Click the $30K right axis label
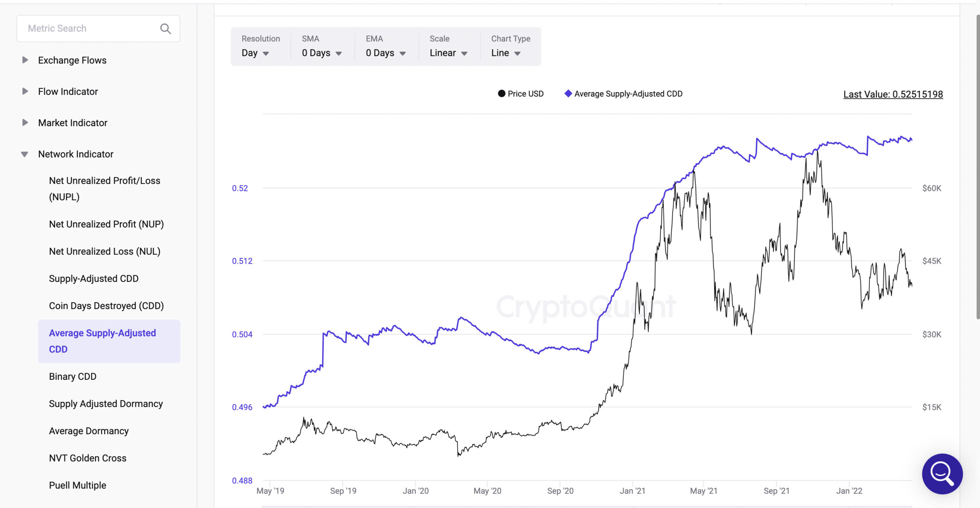The width and height of the screenshot is (980, 508). coord(931,334)
